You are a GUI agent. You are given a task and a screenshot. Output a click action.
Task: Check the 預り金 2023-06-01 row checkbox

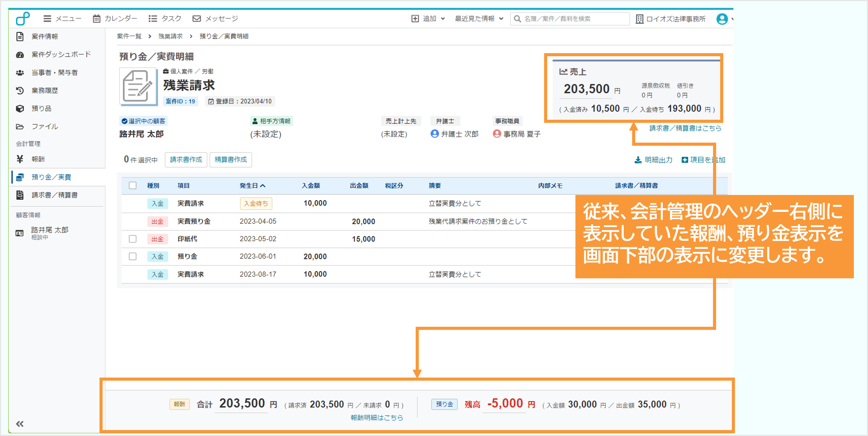(133, 256)
